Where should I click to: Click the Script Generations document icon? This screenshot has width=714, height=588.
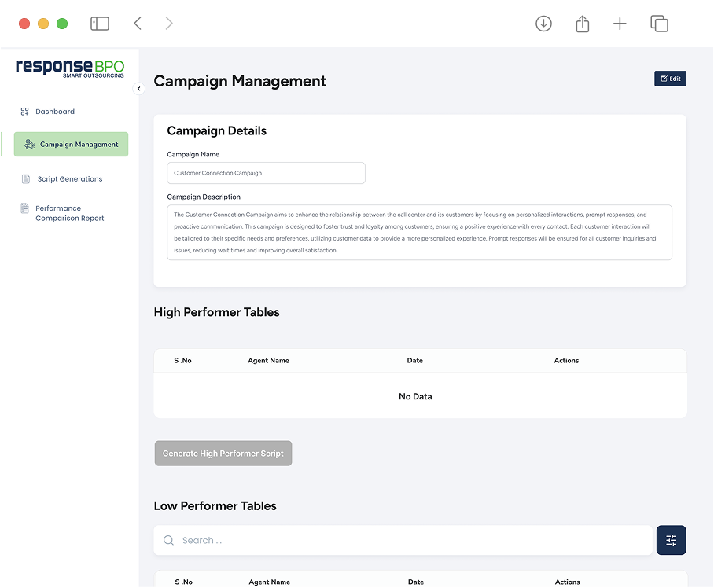tap(26, 179)
